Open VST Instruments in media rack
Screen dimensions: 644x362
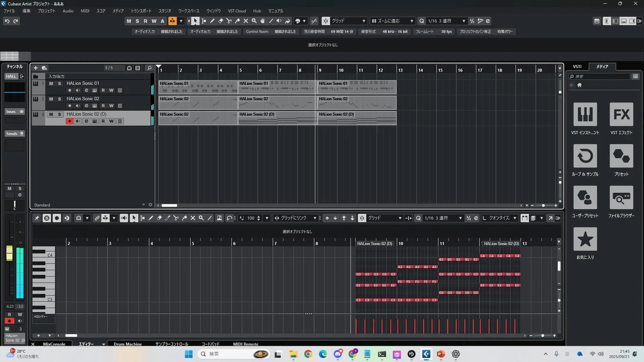[585, 114]
